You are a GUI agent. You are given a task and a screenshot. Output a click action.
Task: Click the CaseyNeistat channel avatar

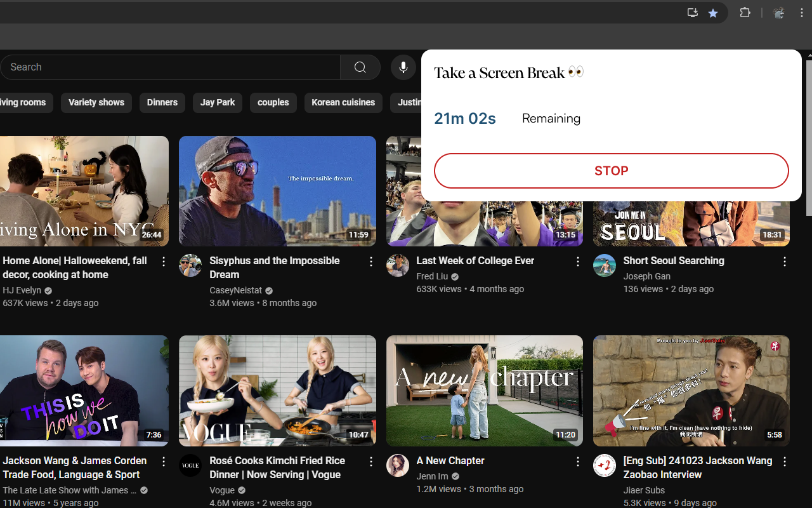click(190, 265)
